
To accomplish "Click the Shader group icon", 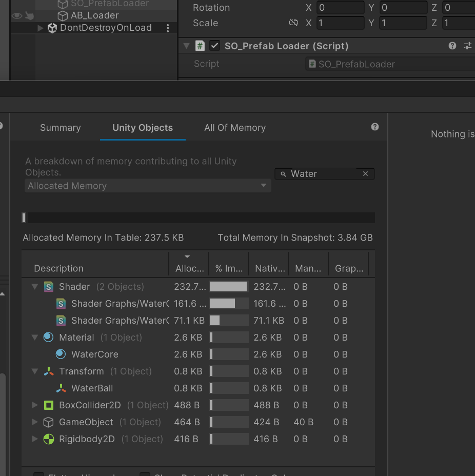I will pos(49,287).
